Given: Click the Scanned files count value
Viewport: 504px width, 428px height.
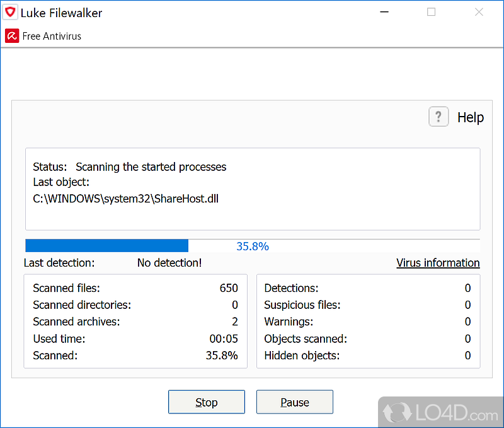Looking at the screenshot, I should (229, 288).
